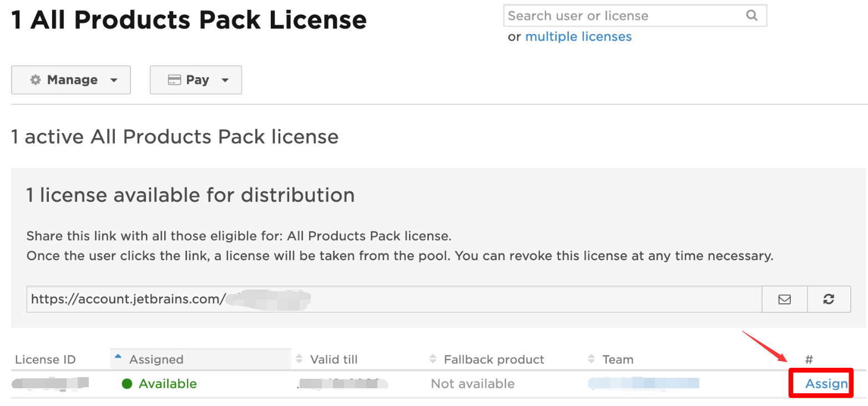Click the credit card icon on Pay
This screenshot has height=406, width=868.
(174, 80)
